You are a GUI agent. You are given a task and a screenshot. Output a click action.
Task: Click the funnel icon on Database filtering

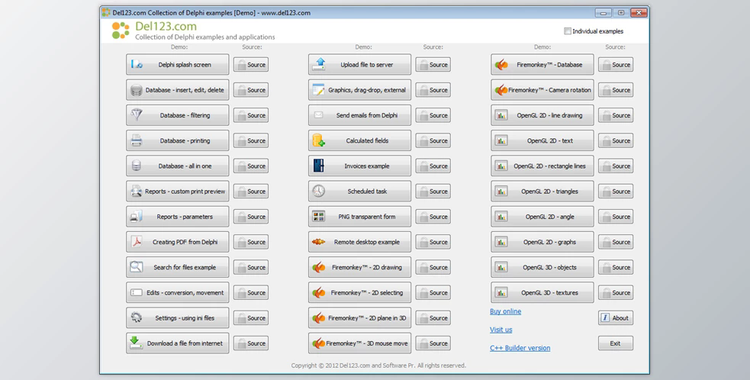click(136, 115)
